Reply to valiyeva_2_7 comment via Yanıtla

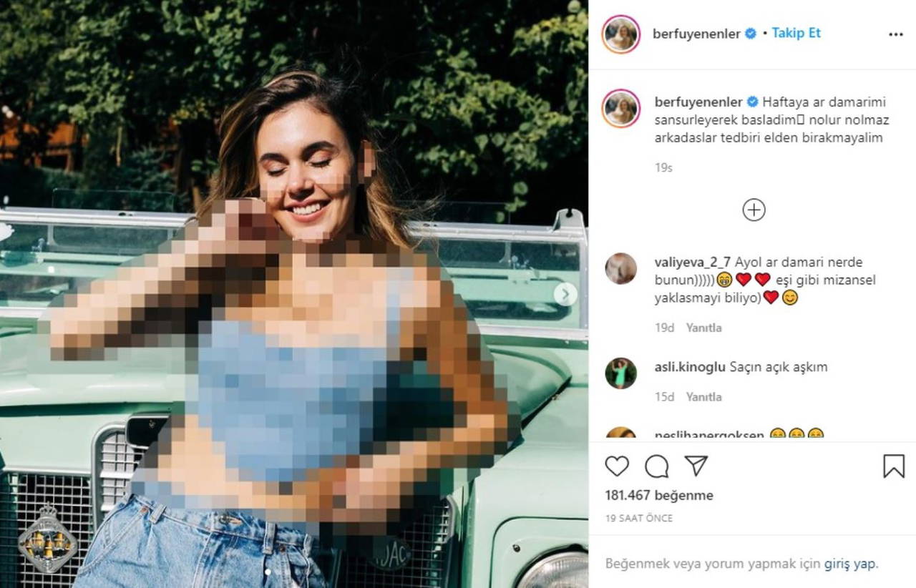pos(703,328)
